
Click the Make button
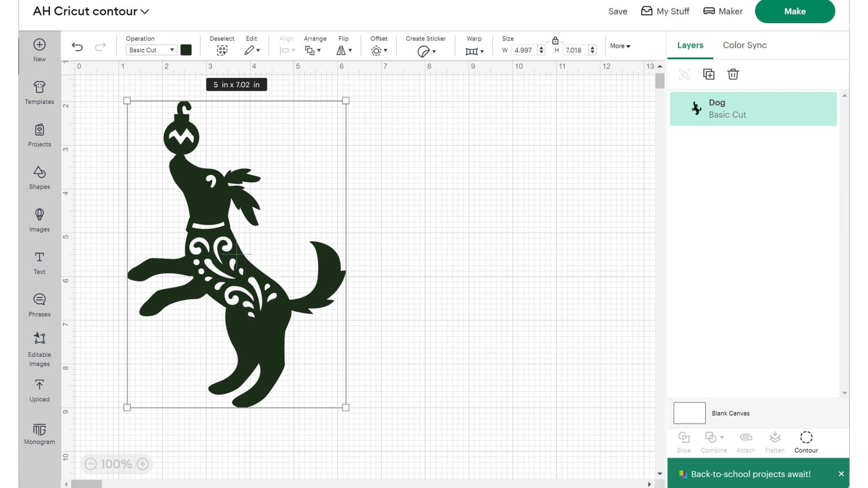(795, 11)
